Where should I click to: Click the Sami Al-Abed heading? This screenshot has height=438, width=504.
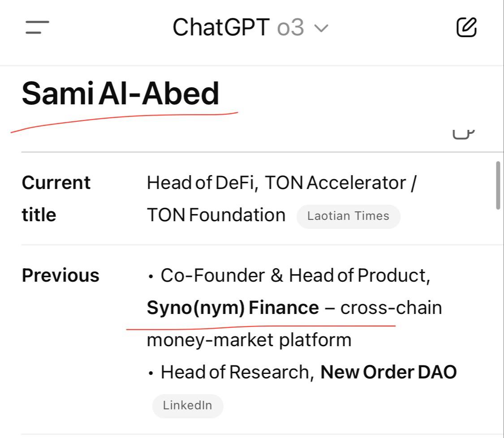coord(121,94)
